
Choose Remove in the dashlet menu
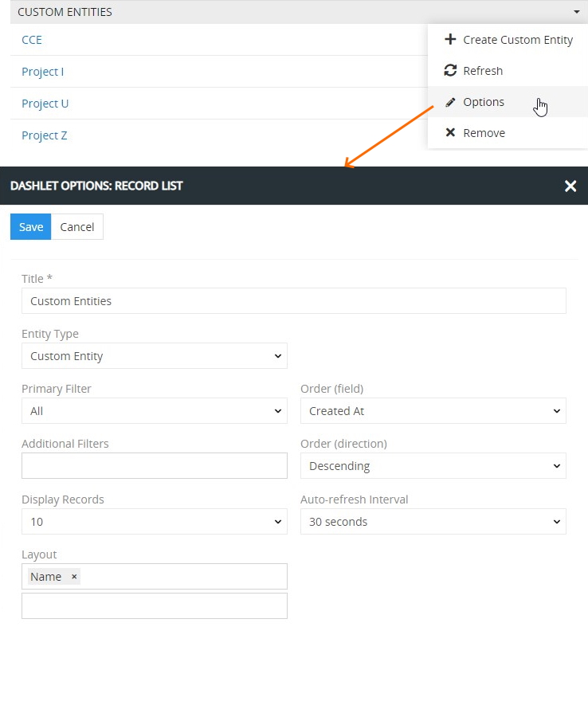point(508,133)
